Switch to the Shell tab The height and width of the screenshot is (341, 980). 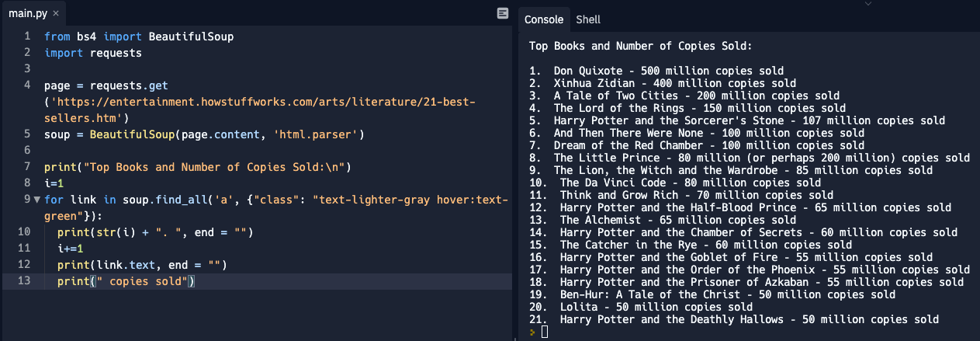click(x=587, y=19)
